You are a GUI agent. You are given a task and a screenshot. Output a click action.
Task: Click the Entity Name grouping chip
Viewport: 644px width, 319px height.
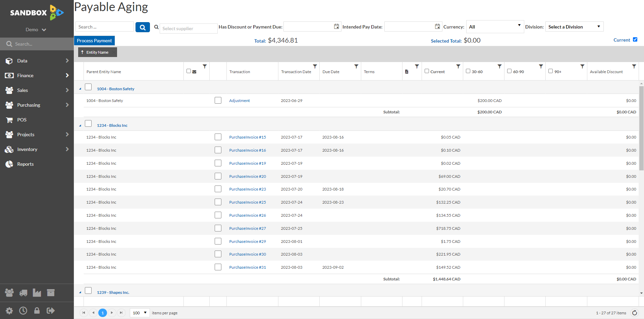click(x=98, y=52)
